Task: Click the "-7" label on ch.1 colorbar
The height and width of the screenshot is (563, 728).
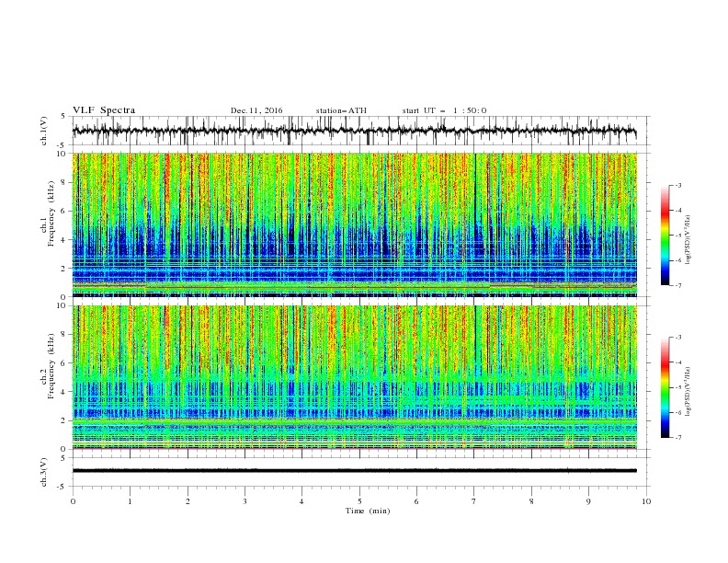Action: pos(678,285)
